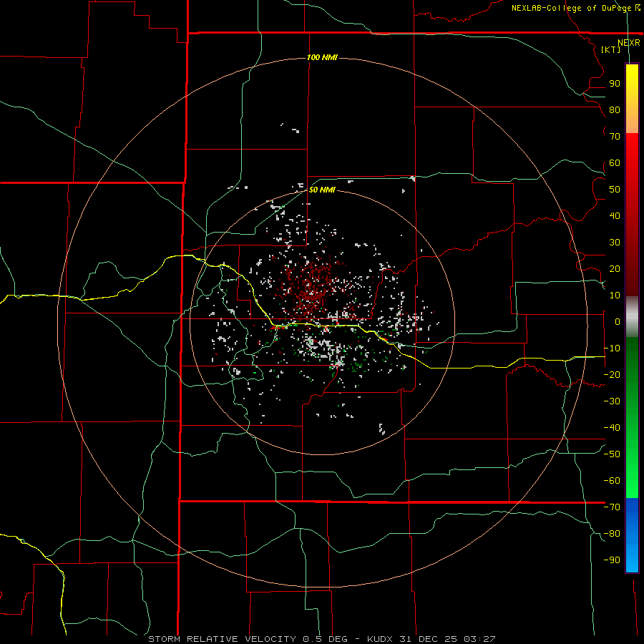This screenshot has width=644, height=644.
Task: Click the 100 NMI range ring label
Action: [x=322, y=57]
